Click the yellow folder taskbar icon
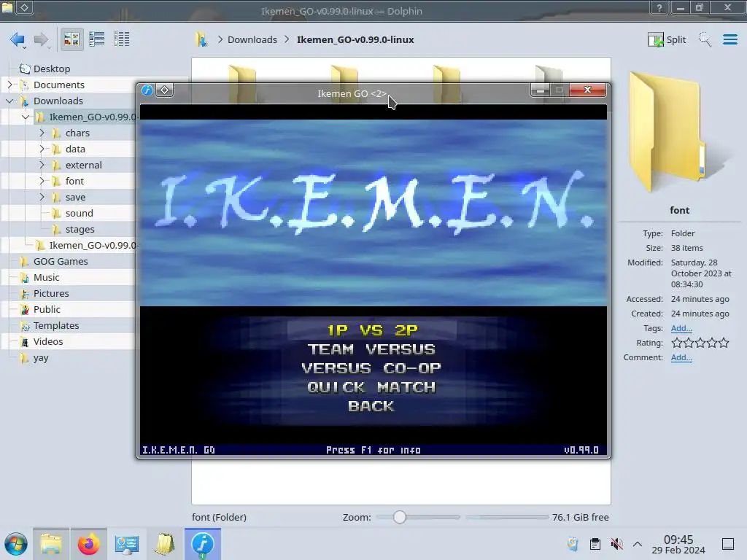 [164, 544]
